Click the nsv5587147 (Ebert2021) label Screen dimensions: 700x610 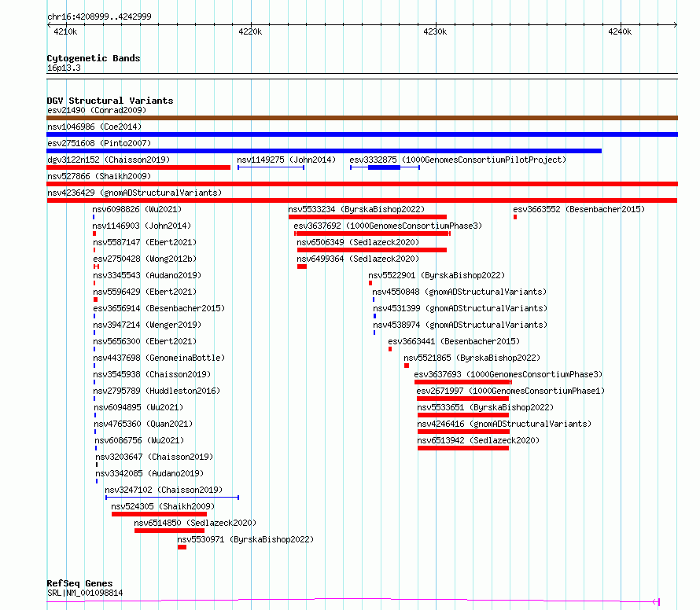(145, 242)
